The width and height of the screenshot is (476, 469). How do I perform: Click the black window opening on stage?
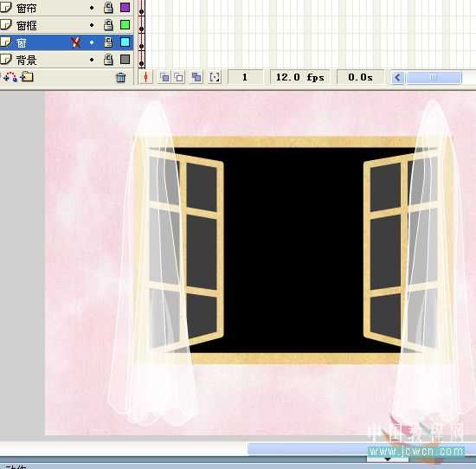pyautogui.click(x=294, y=249)
